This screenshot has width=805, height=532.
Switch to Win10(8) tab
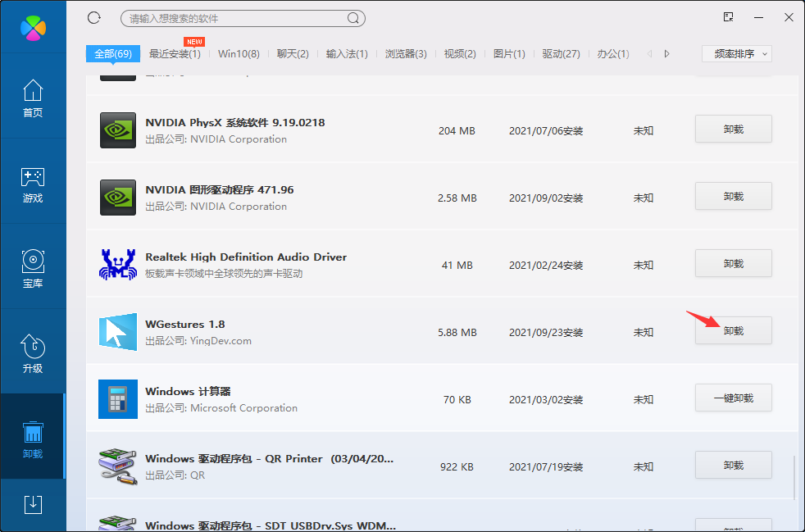239,54
